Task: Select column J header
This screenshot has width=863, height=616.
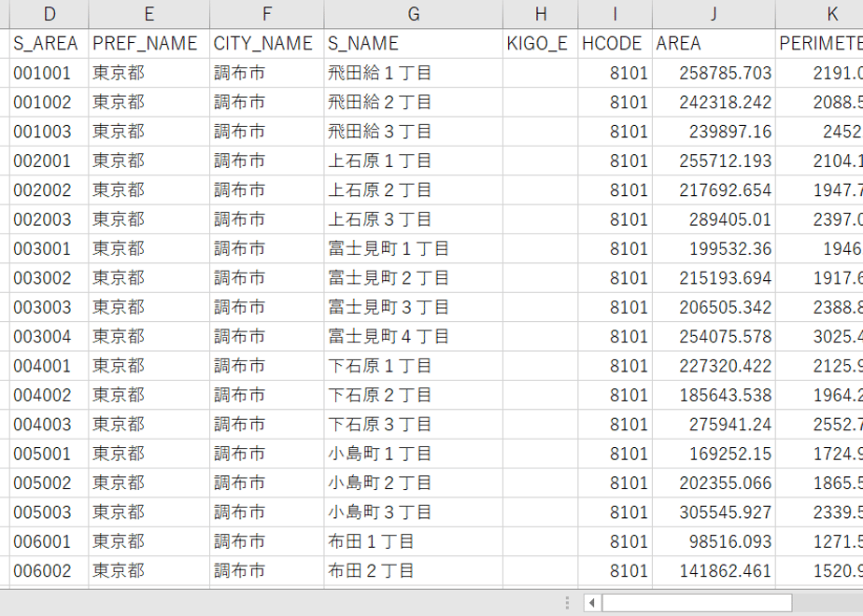Action: click(714, 14)
